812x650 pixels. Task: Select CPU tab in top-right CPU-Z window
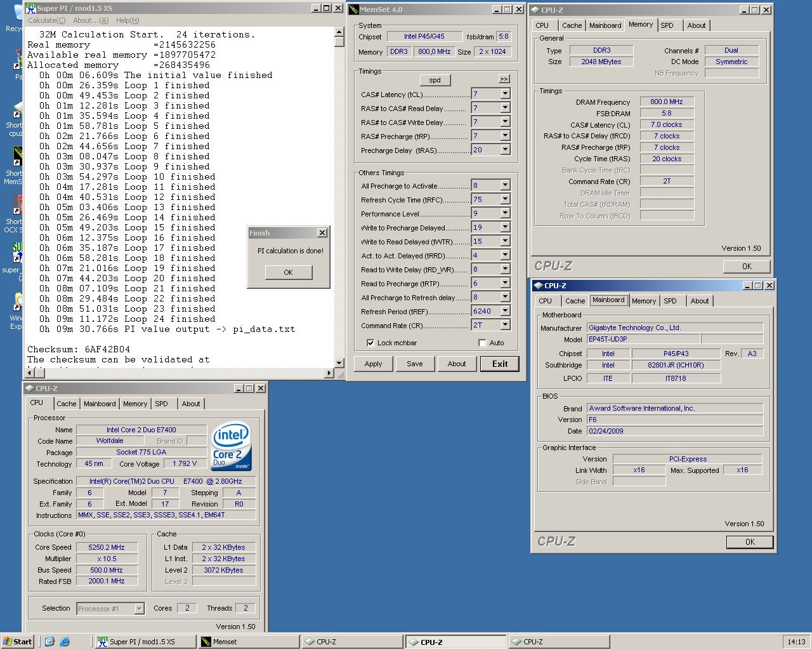(542, 25)
